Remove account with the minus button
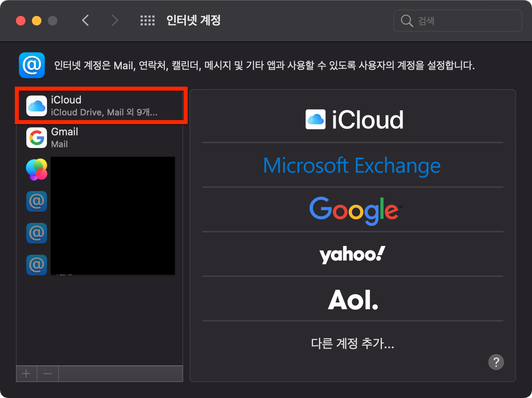This screenshot has height=398, width=532. click(48, 374)
